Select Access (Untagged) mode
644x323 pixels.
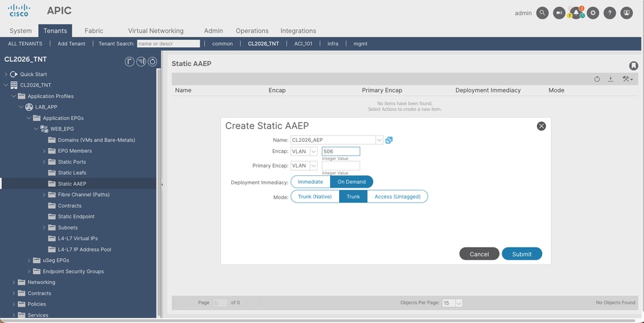tap(398, 197)
